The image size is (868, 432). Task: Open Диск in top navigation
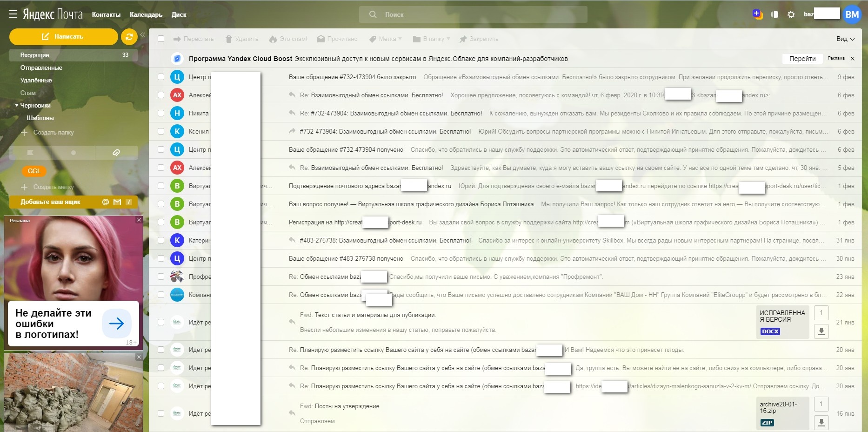pyautogui.click(x=179, y=14)
